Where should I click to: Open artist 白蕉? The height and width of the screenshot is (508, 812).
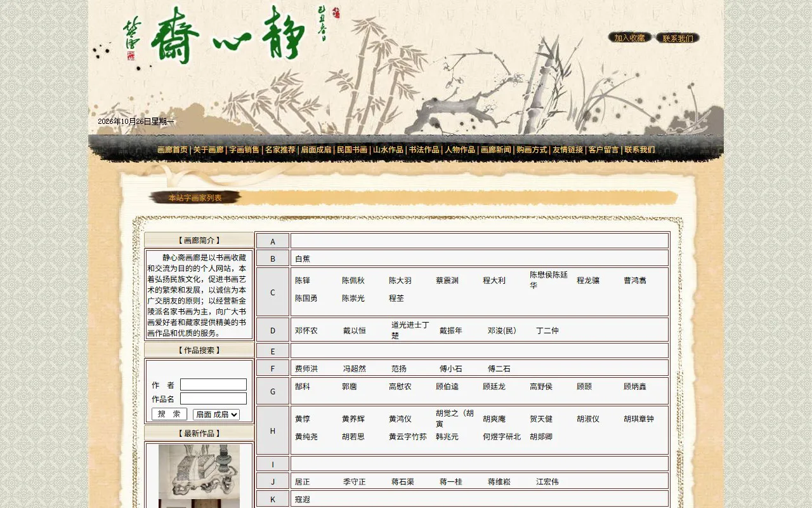[x=303, y=259]
